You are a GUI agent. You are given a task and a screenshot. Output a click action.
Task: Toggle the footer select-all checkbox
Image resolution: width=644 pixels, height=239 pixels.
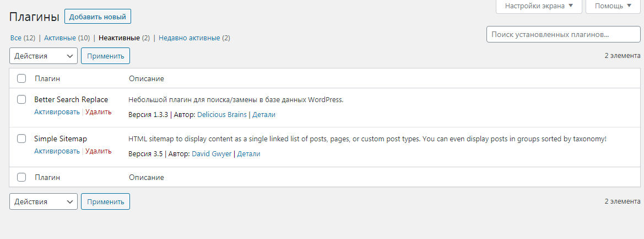[21, 177]
